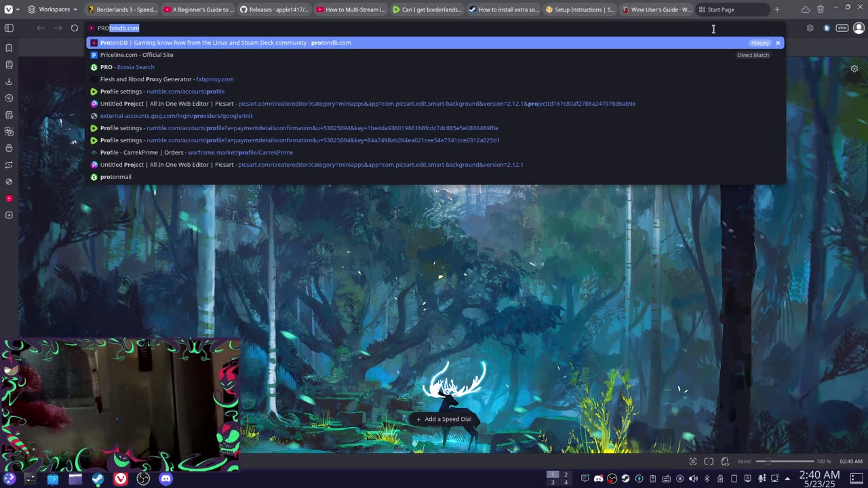Open the Reading List panel

[9, 65]
